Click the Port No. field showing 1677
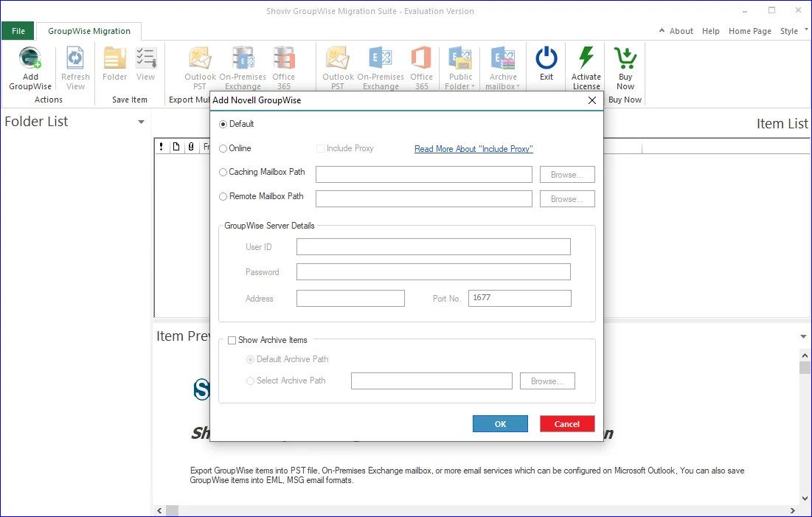812x517 pixels. (520, 299)
